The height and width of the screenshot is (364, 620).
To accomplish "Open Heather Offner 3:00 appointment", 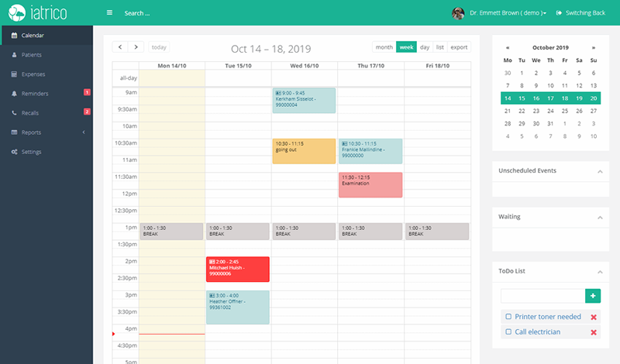I will (x=238, y=307).
